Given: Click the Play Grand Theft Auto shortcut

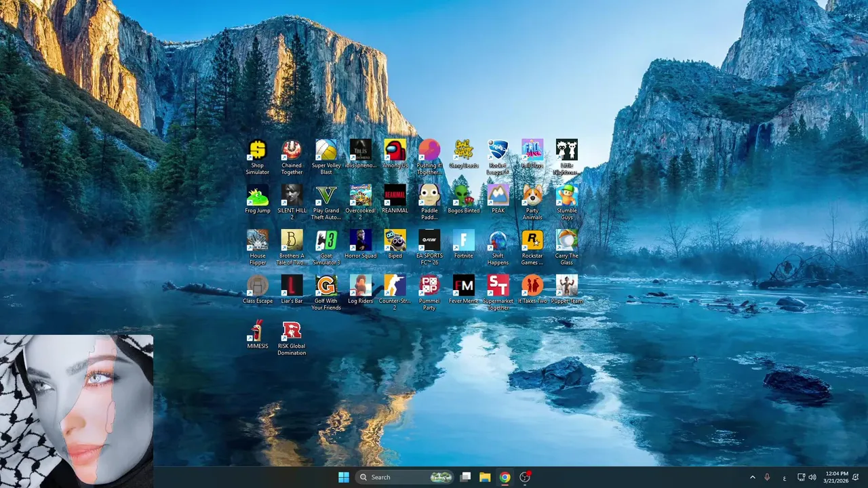Looking at the screenshot, I should pos(326,202).
